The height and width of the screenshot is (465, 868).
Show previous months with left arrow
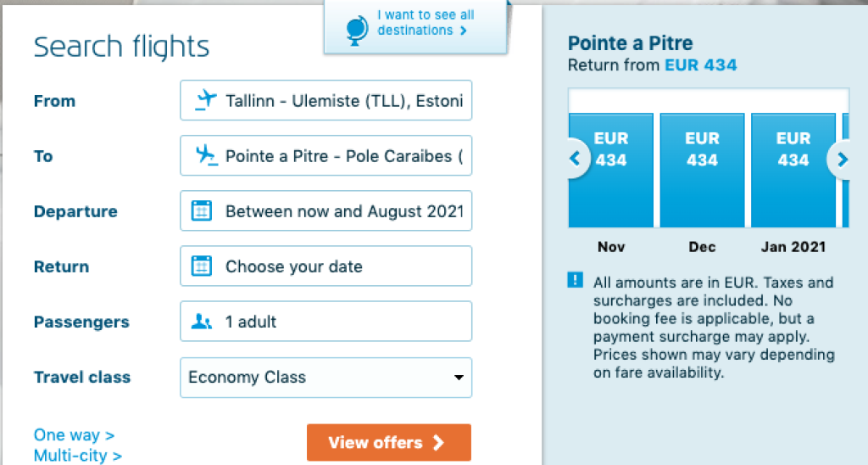[x=576, y=158]
